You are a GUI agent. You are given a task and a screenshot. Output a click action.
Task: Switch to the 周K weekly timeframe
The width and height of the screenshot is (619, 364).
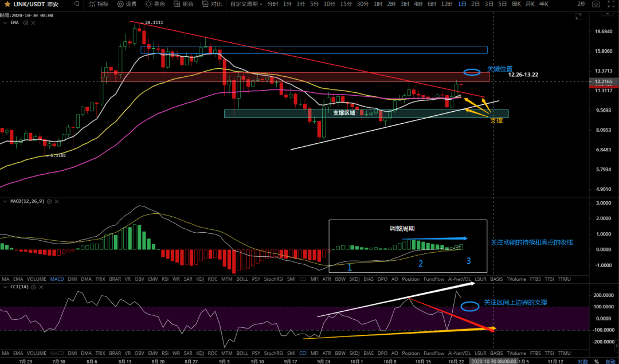(x=516, y=4)
